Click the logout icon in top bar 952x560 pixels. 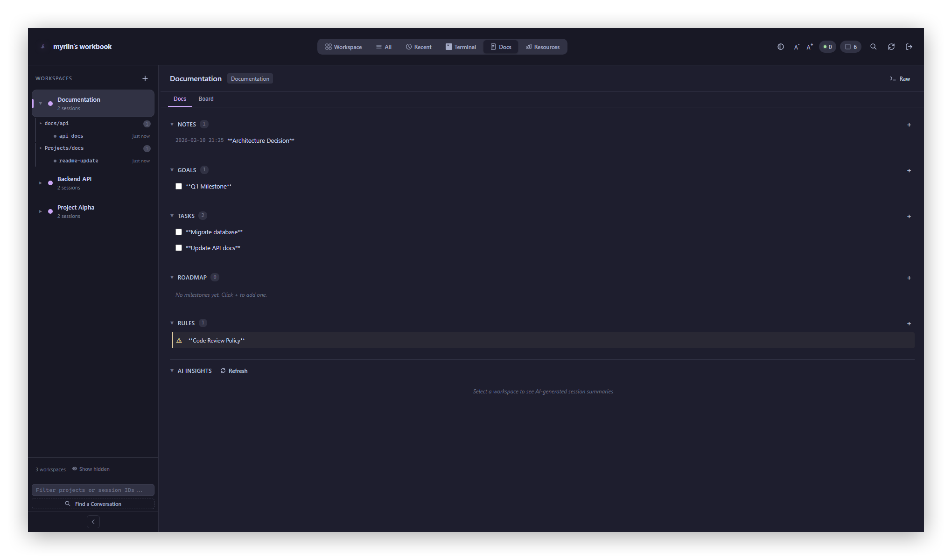pyautogui.click(x=909, y=47)
